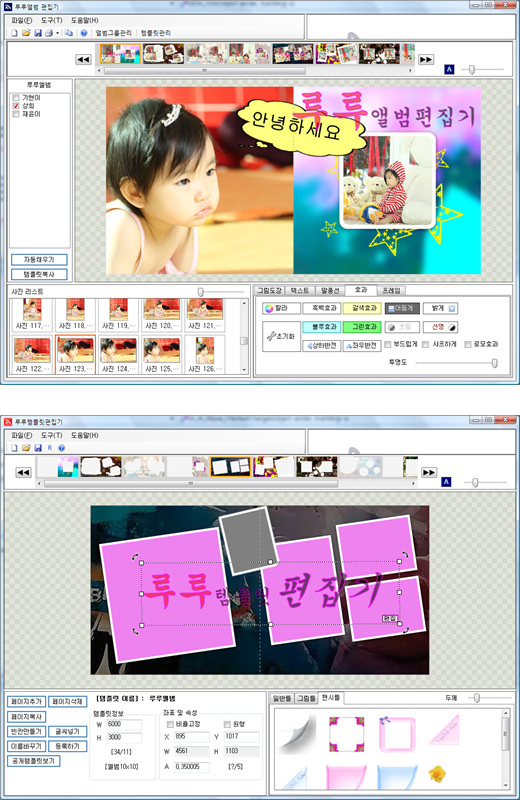The width and height of the screenshot is (520, 800).
Task: Apply 블루효과 blue effect
Action: point(321,327)
